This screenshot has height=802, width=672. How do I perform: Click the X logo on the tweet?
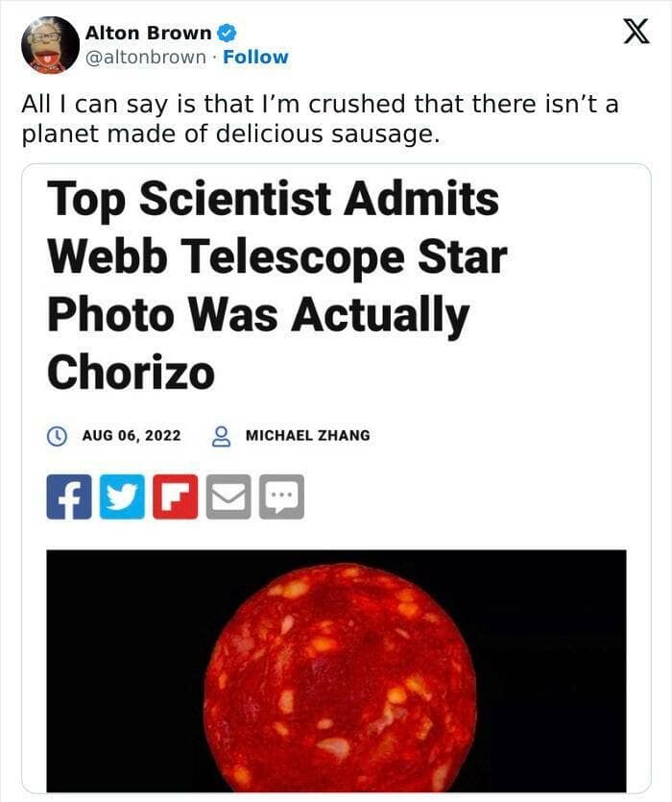(x=630, y=33)
